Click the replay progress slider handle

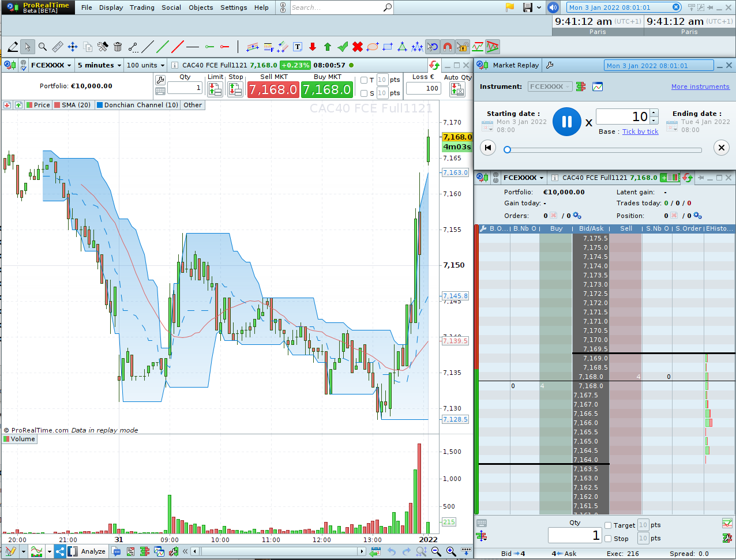[507, 149]
